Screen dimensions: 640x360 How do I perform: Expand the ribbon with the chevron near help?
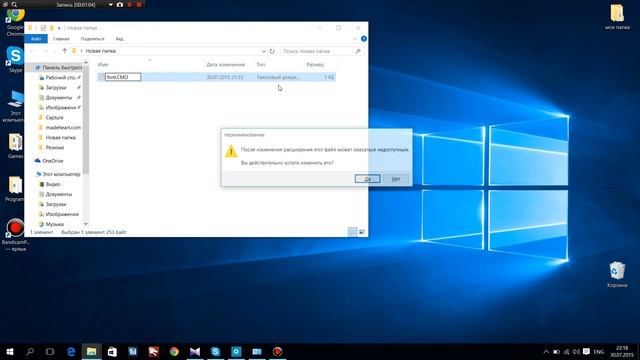pyautogui.click(x=355, y=39)
